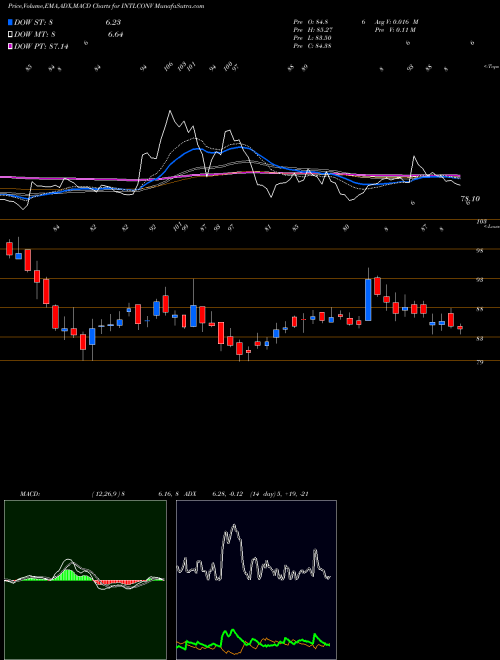Click the 93 price axis label
Screen dimensions: 500x660
pyautogui.click(x=481, y=279)
